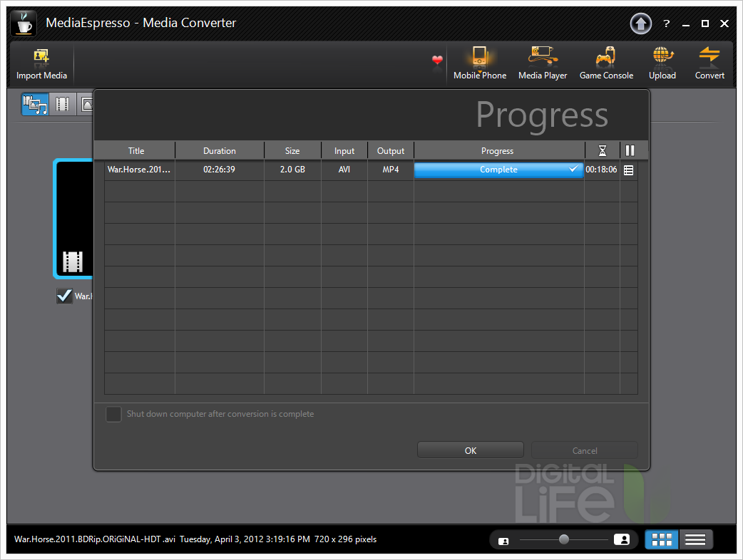Close the MediaEspresso window
Image resolution: width=743 pixels, height=560 pixels.
[x=724, y=24]
